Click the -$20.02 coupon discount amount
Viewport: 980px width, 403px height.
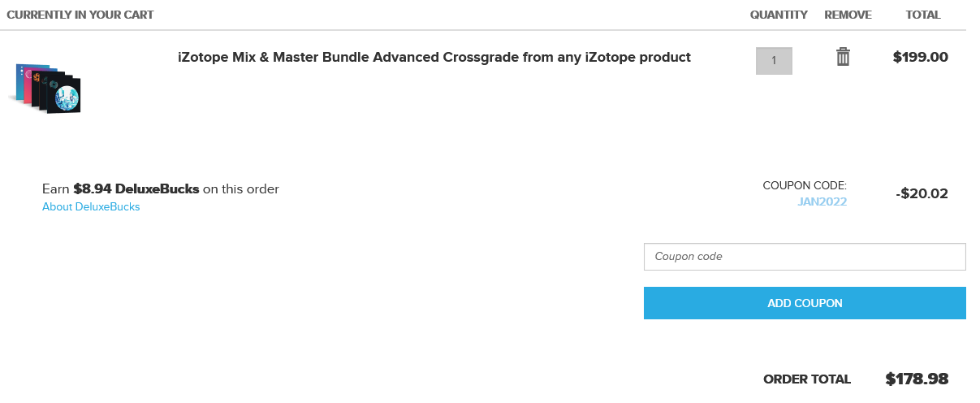point(922,194)
